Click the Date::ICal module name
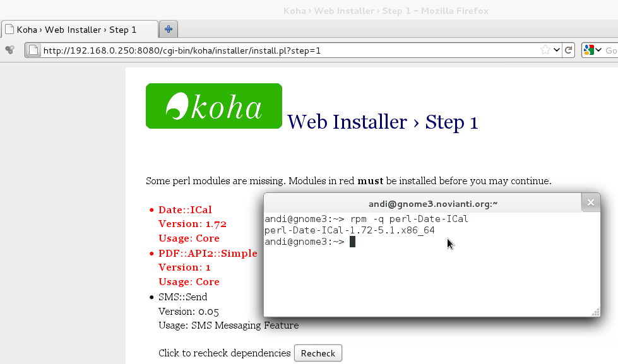This screenshot has height=364, width=618. (x=185, y=209)
